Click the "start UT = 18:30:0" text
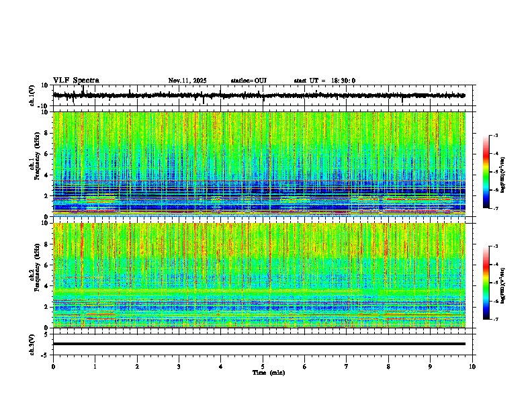Viewport: 532px width, 411px height. [x=324, y=81]
